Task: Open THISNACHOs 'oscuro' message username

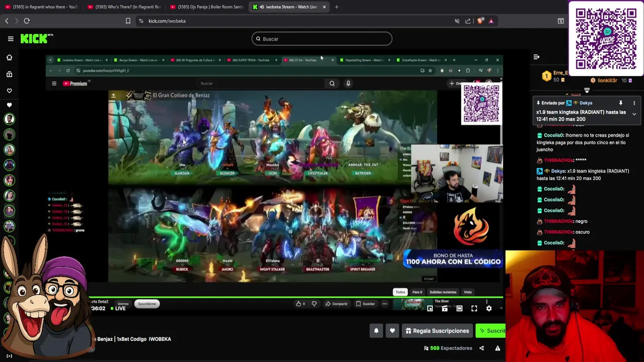Action: pyautogui.click(x=557, y=232)
